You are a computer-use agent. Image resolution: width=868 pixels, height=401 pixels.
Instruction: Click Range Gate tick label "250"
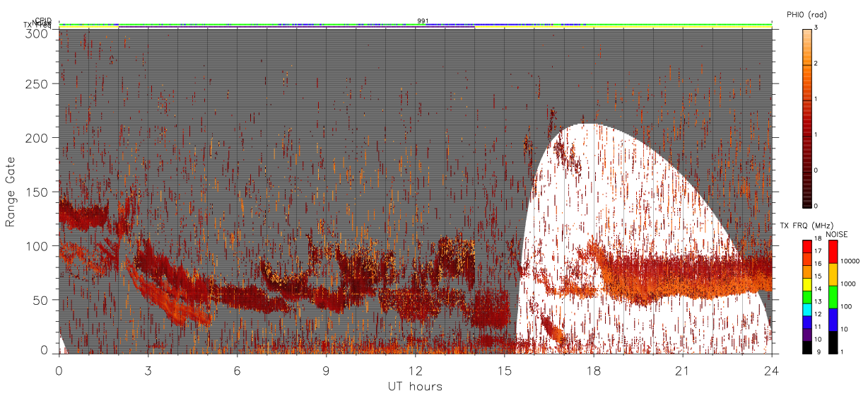click(37, 83)
